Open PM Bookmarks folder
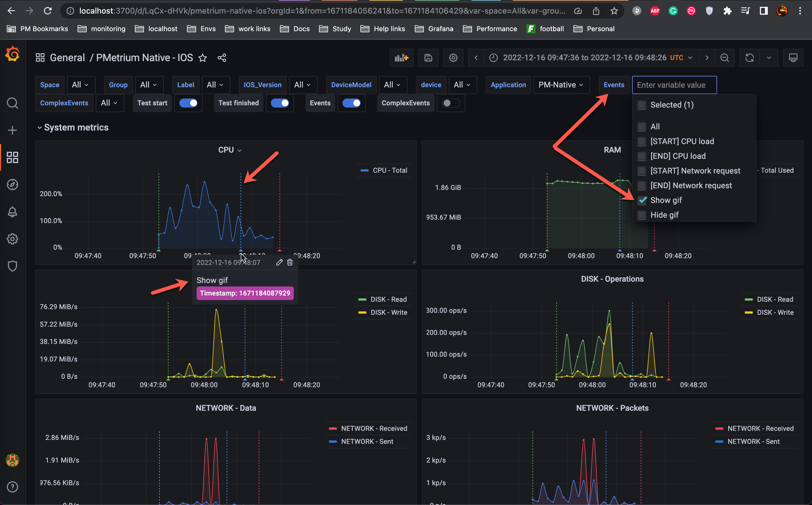 (37, 29)
